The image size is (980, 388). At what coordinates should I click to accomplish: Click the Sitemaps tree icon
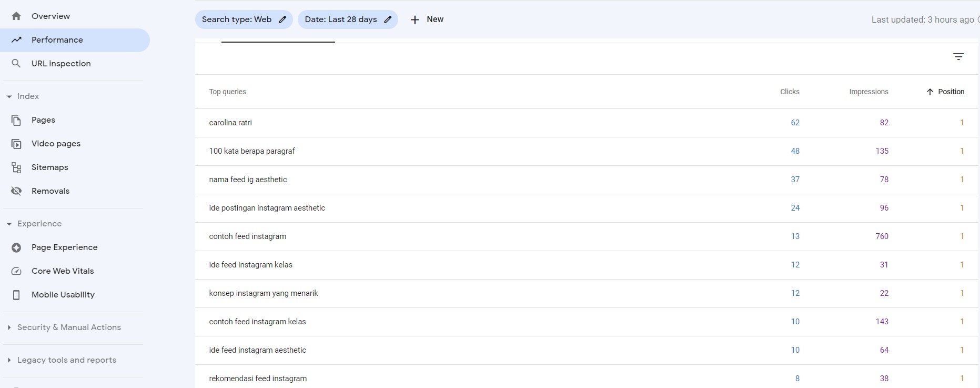click(16, 167)
